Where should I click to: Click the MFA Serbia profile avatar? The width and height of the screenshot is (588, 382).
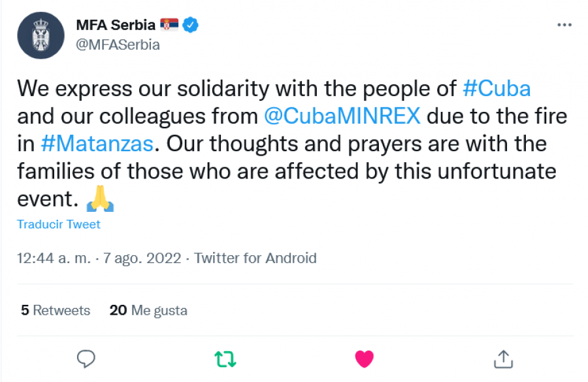tap(41, 35)
